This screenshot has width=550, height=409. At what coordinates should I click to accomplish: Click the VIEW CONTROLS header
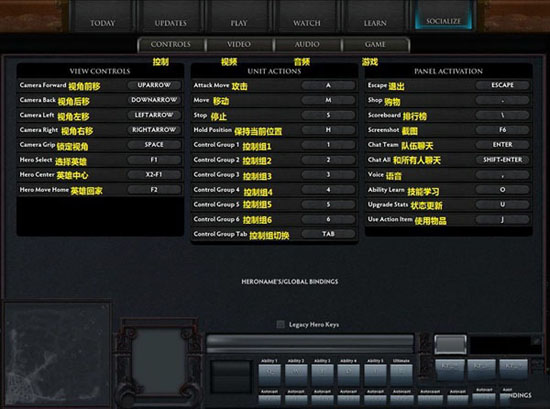point(100,71)
